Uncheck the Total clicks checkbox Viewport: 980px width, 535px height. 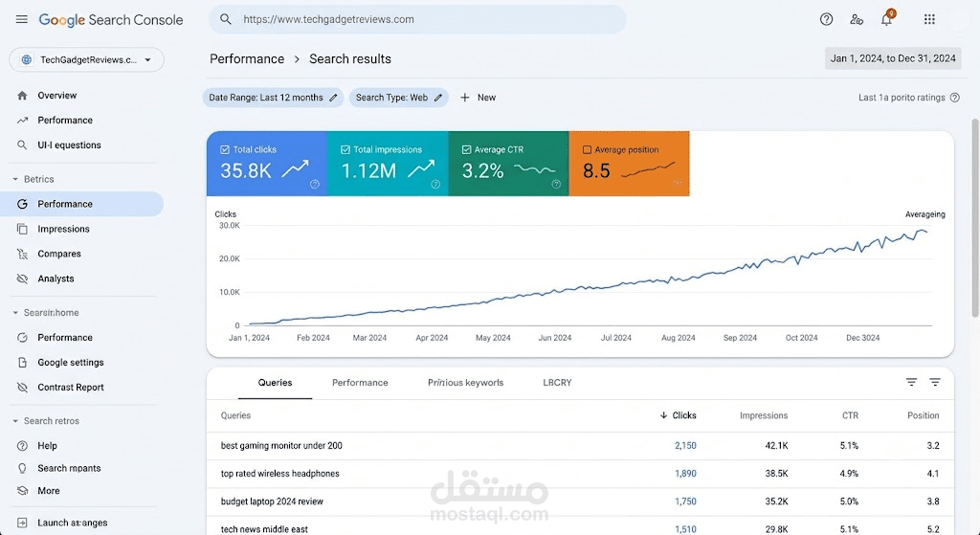pos(225,150)
